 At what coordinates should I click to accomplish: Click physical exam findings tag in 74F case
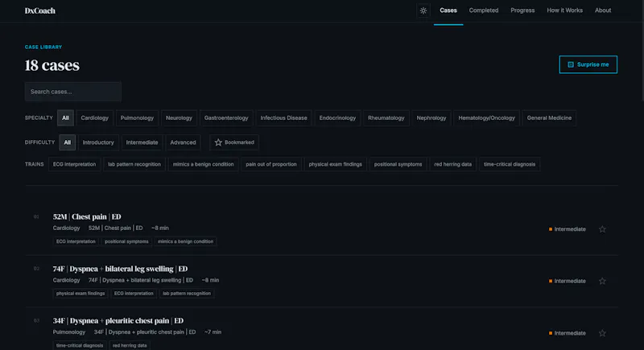click(80, 294)
